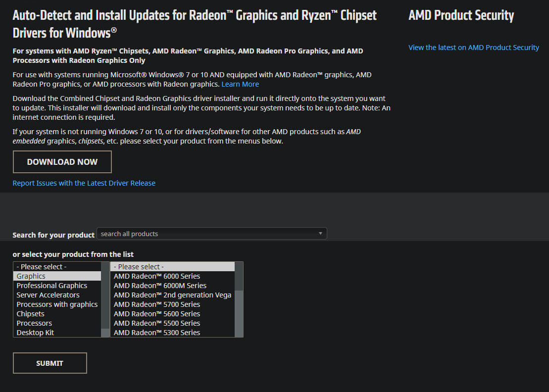Select Processors category
549x392 pixels.
[x=57, y=323]
